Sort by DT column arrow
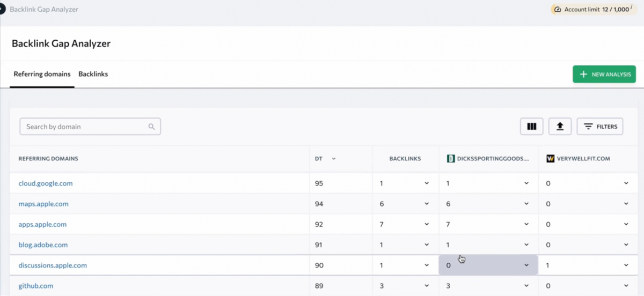The image size is (644, 296). (x=334, y=159)
